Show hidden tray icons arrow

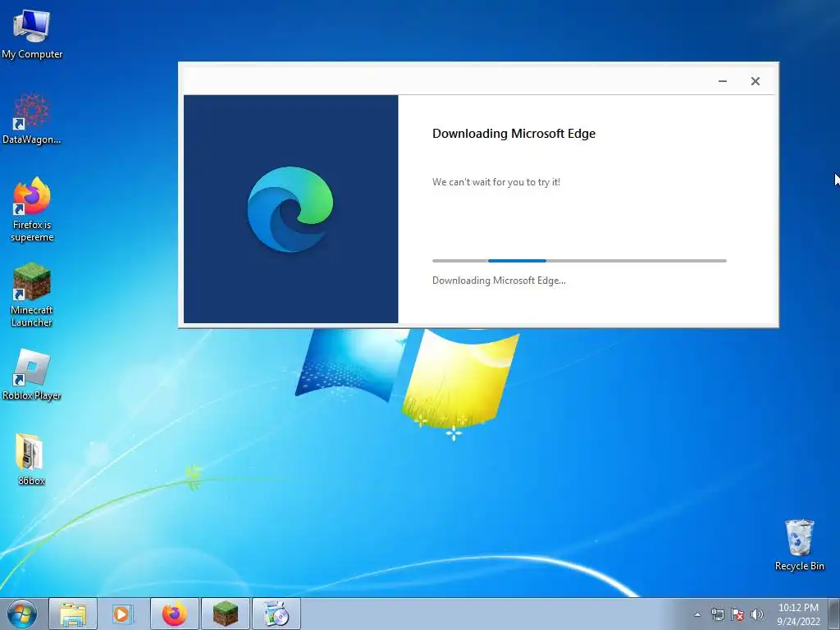pyautogui.click(x=697, y=614)
